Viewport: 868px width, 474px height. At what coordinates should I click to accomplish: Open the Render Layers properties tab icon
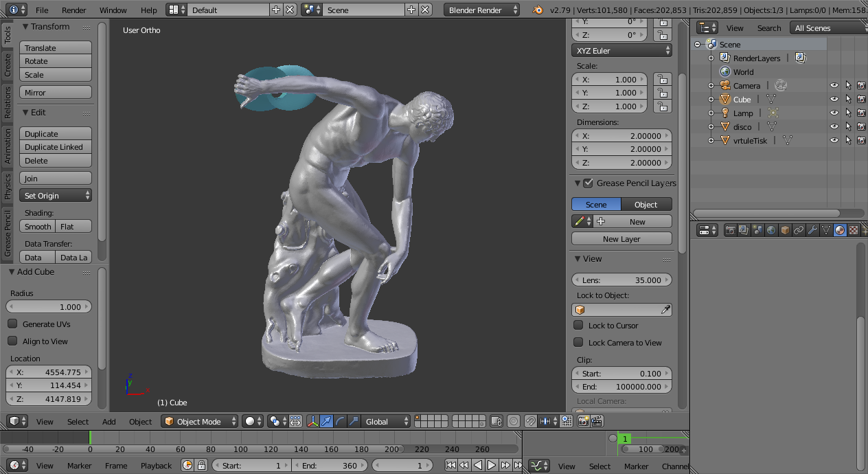pos(743,230)
